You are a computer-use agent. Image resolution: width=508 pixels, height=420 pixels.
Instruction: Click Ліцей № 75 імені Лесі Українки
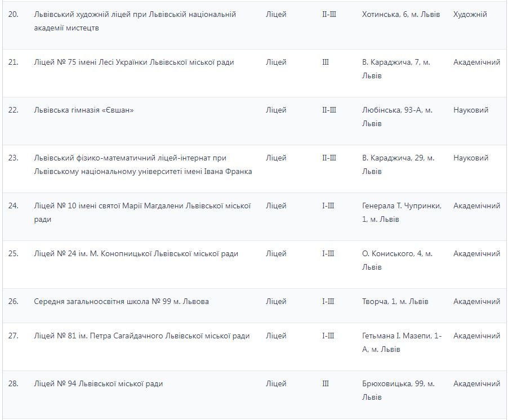point(134,62)
